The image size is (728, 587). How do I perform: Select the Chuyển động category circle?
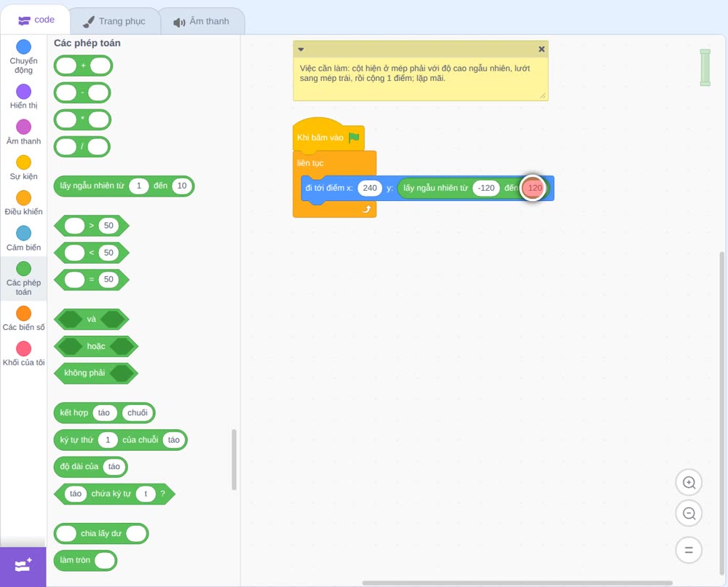pos(24,47)
